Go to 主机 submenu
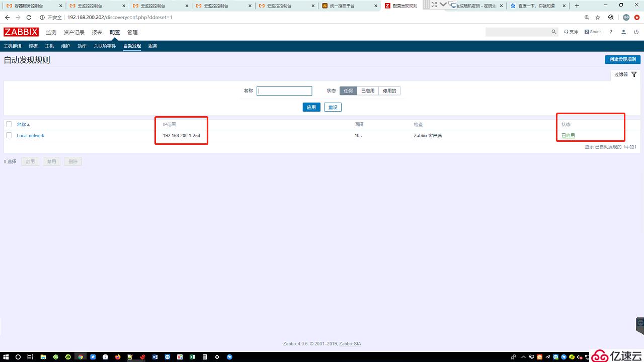The image size is (644, 362). point(49,46)
